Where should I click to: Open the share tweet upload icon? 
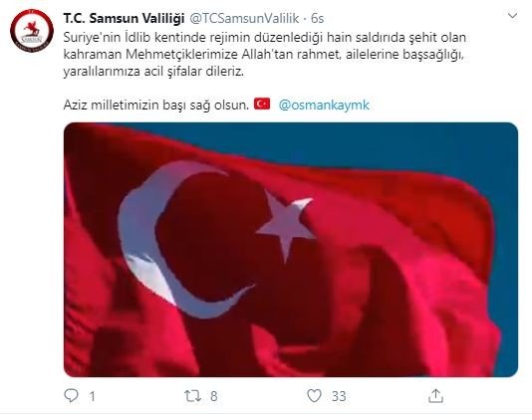point(435,395)
